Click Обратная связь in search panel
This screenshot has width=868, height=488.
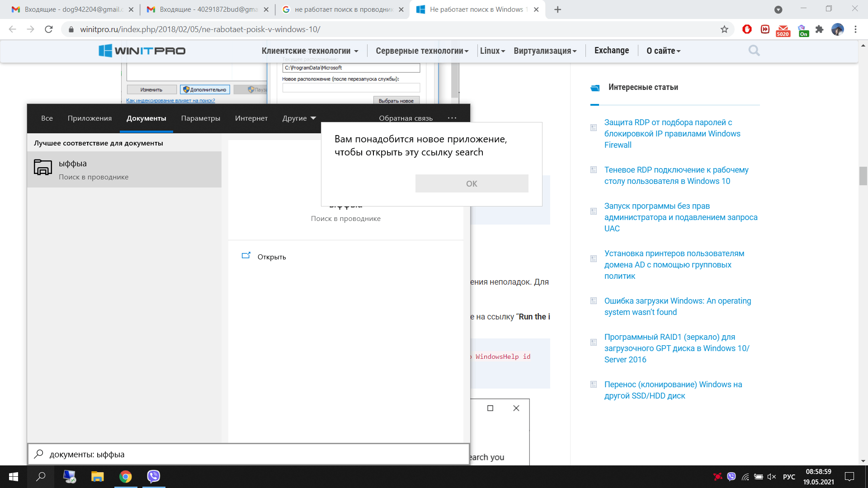click(x=406, y=118)
